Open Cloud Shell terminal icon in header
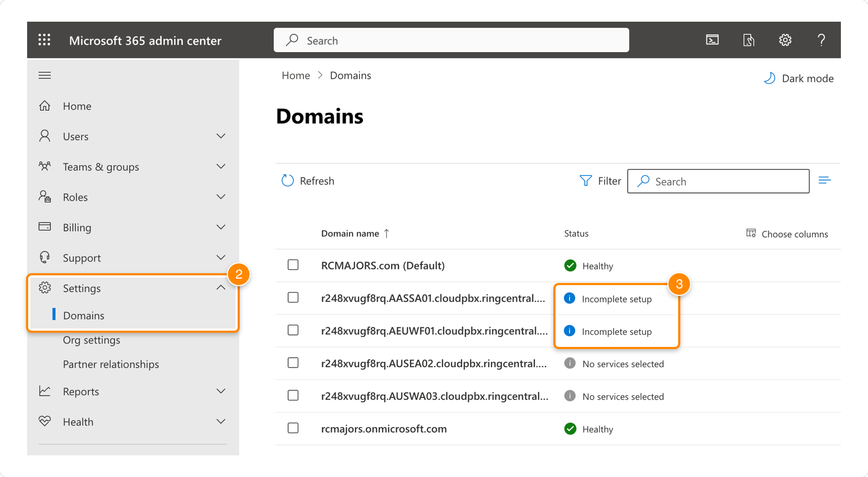Screen dimensions: 868x477 pos(712,40)
